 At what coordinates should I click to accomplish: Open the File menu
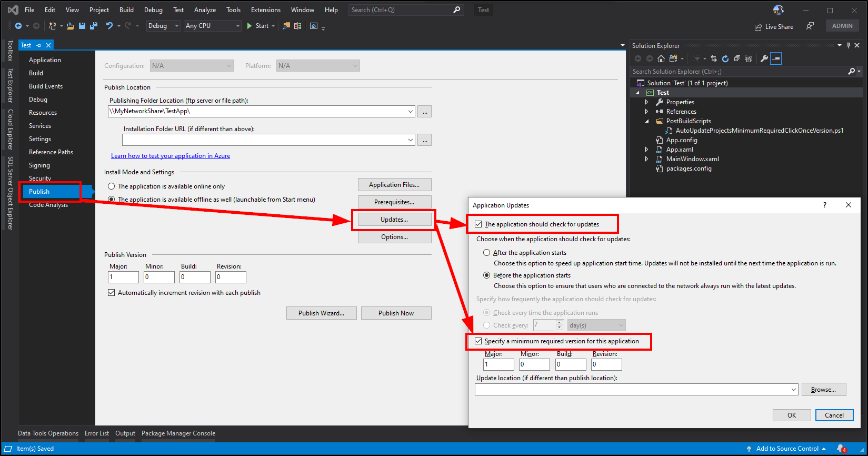(29, 10)
